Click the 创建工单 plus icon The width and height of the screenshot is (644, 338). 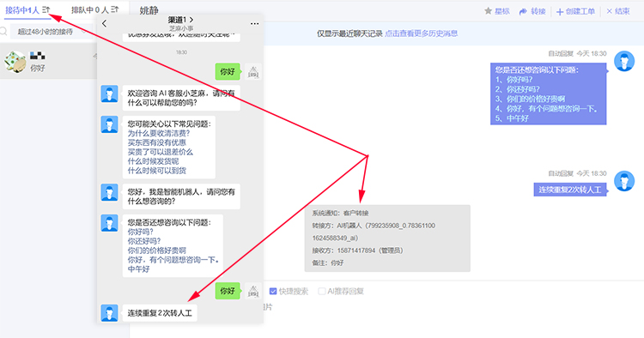(x=560, y=11)
